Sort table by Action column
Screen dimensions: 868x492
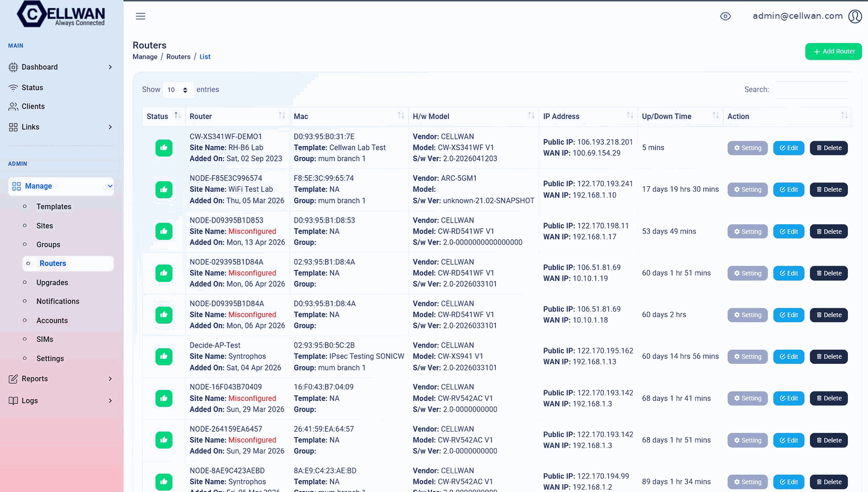tap(787, 116)
